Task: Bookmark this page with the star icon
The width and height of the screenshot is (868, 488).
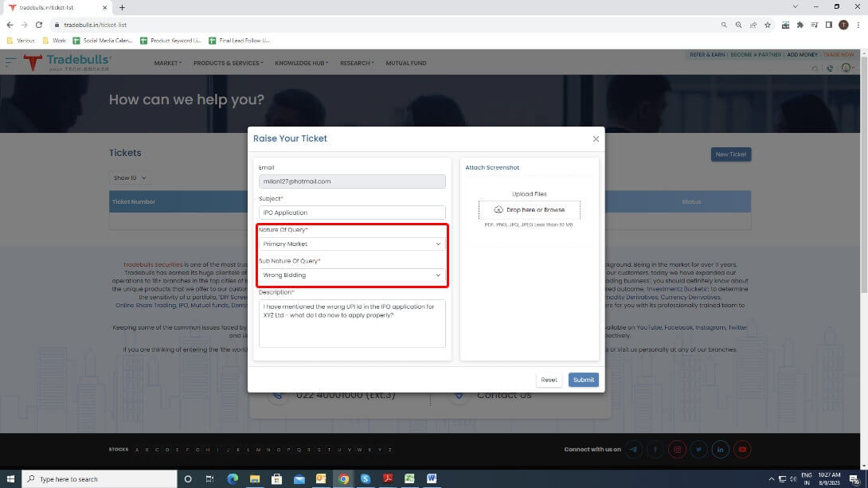Action: pos(768,25)
